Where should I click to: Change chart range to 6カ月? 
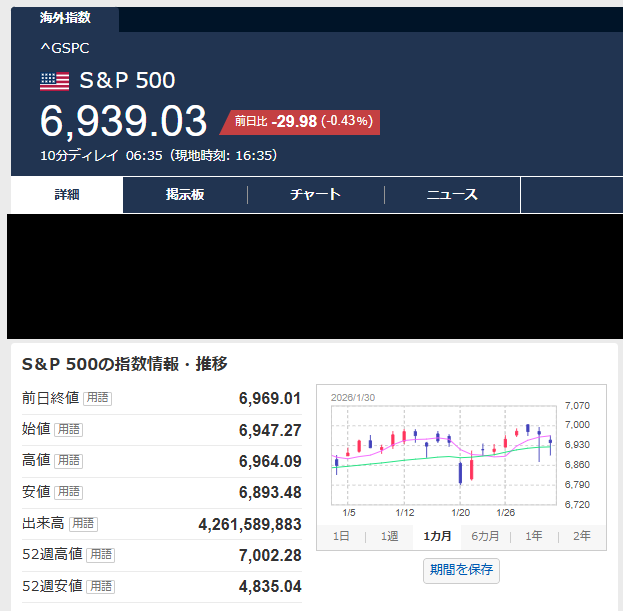coord(486,536)
